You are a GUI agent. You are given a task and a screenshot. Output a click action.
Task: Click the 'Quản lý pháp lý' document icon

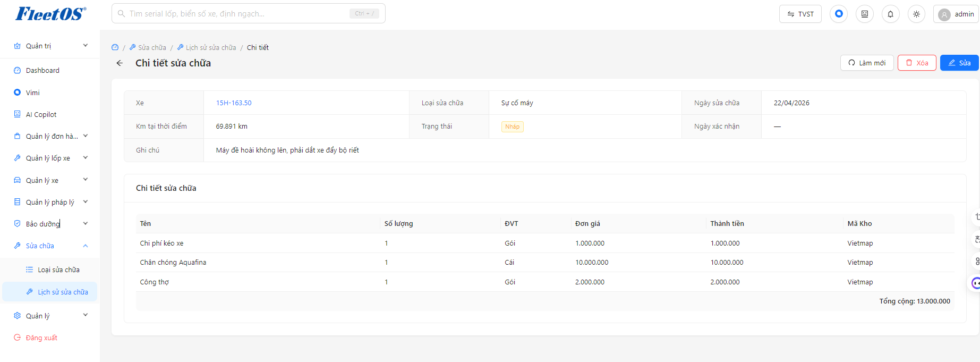click(17, 202)
